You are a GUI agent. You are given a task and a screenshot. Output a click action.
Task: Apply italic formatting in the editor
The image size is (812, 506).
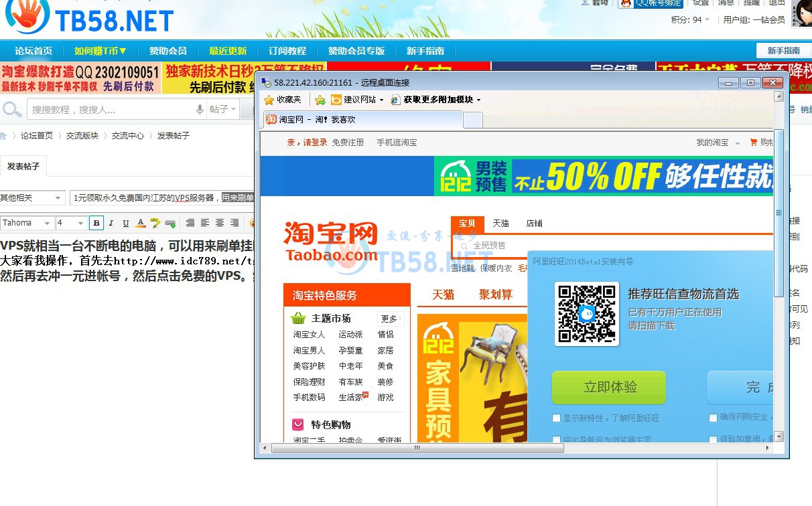click(x=111, y=223)
